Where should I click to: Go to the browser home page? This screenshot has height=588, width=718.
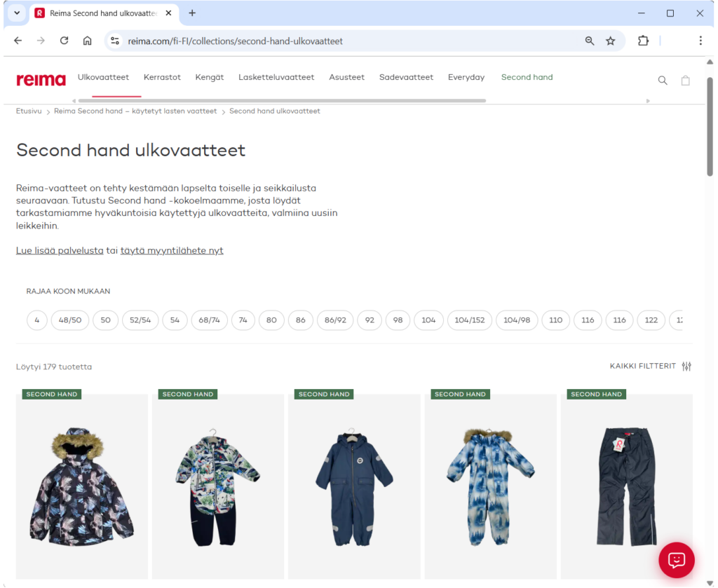[x=87, y=41]
